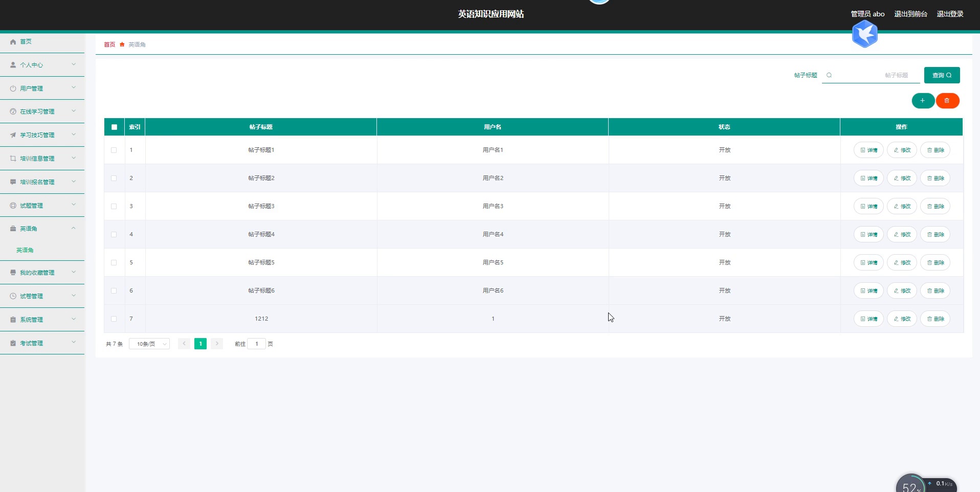The width and height of the screenshot is (980, 492).
Task: Click the 试题管理 sidebar icon
Action: pos(13,206)
